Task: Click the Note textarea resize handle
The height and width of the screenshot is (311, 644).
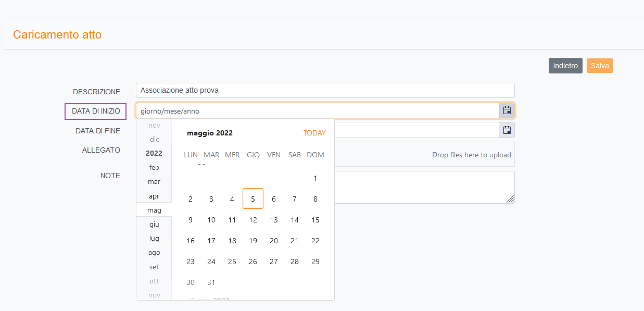Action: click(510, 199)
